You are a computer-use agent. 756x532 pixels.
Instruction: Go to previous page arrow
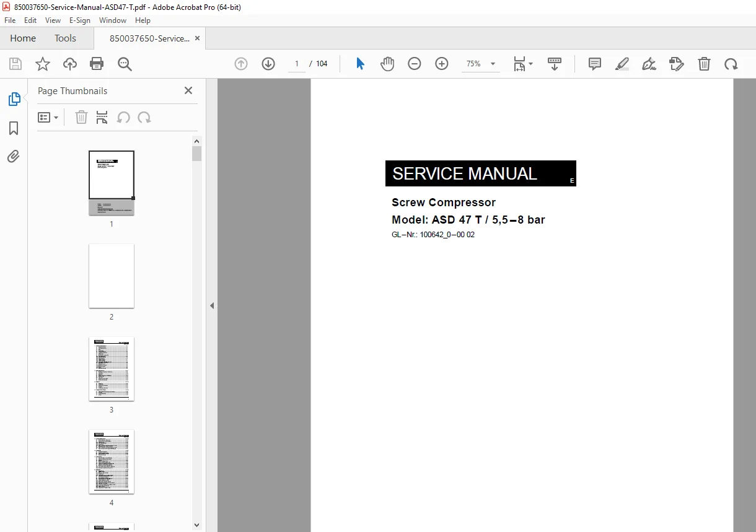coord(241,64)
